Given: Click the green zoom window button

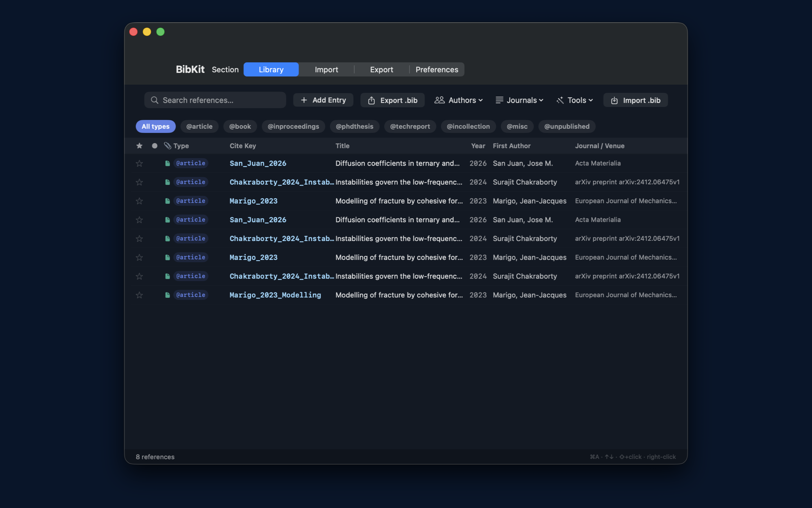Looking at the screenshot, I should pyautogui.click(x=160, y=32).
